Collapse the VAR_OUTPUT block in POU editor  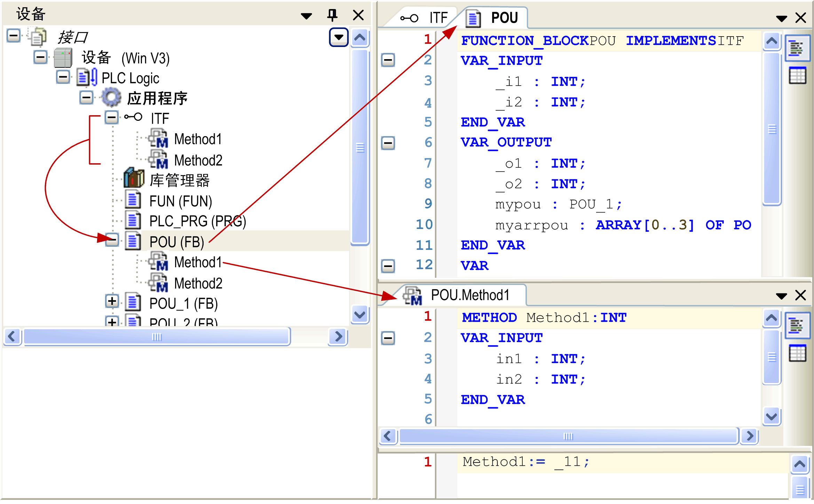click(388, 143)
